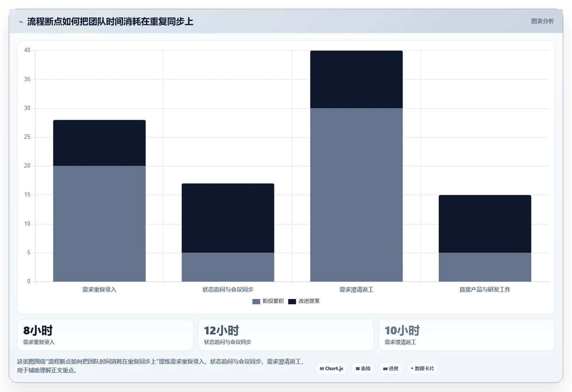This screenshot has height=392, width=572.
Task: Click the lightning icon beside the chart title
Action: coord(21,22)
